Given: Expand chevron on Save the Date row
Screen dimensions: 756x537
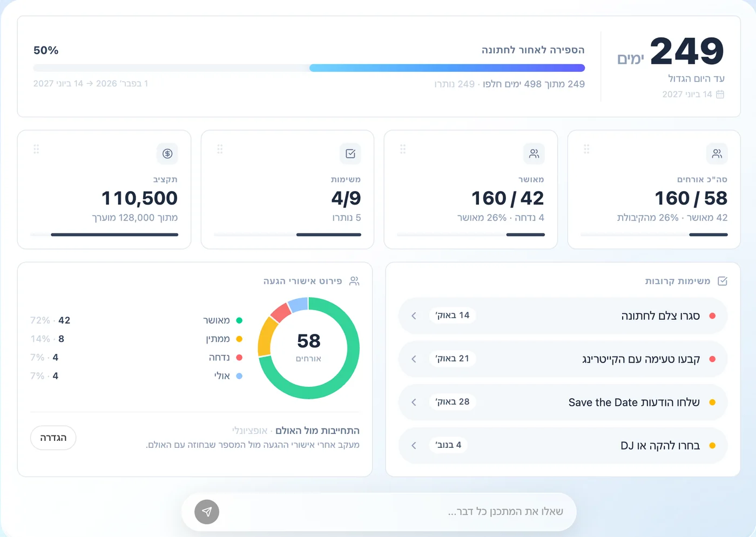Looking at the screenshot, I should pos(414,402).
